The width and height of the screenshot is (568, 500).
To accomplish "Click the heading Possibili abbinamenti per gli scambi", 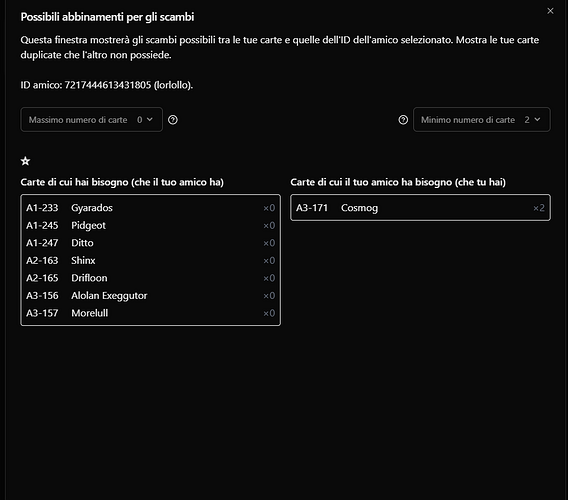I will point(107,17).
